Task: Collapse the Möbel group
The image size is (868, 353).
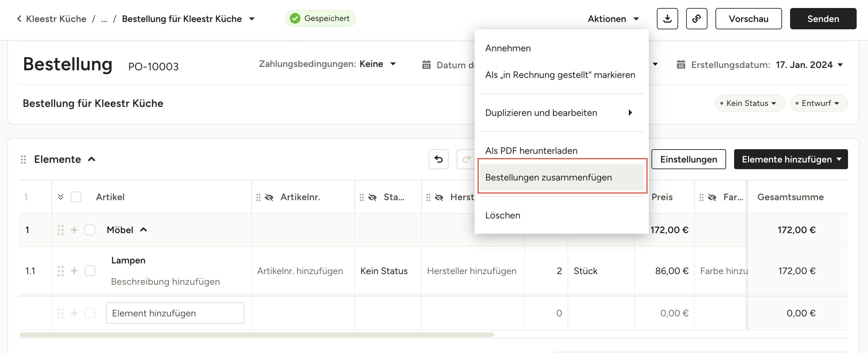Action: point(144,230)
